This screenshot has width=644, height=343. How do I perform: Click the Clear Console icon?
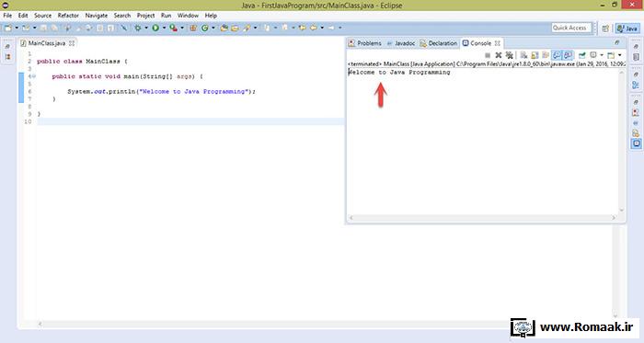click(x=524, y=55)
